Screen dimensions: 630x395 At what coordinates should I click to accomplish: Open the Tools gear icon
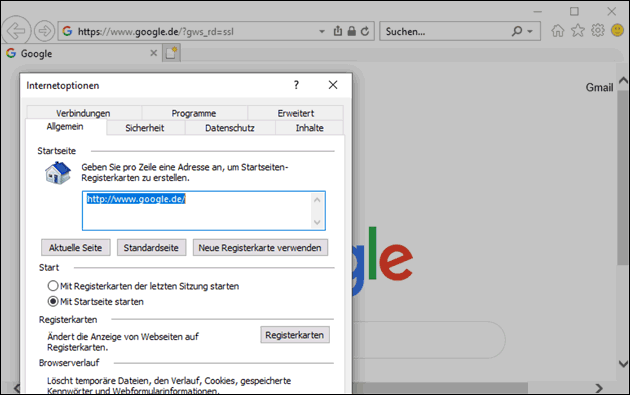click(598, 31)
